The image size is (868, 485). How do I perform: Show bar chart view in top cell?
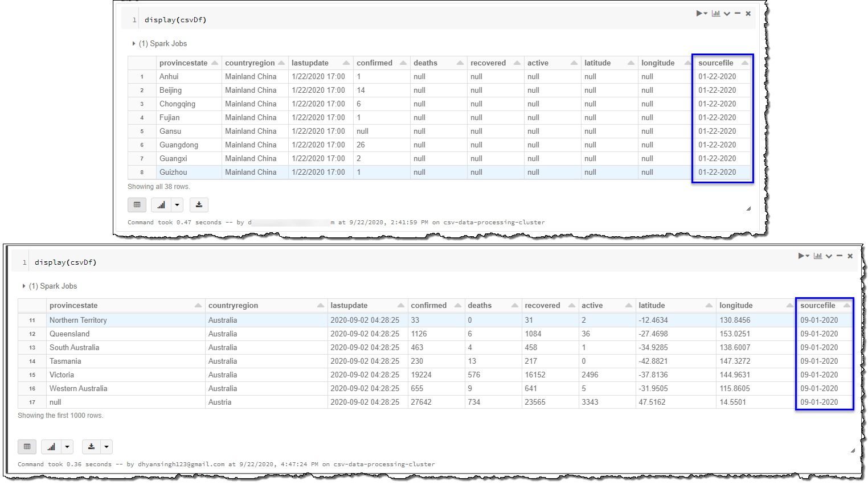point(161,205)
